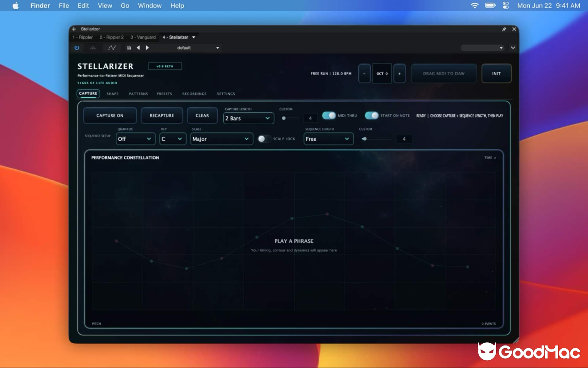Click the dimmed arc icon in toolbar

coord(93,48)
